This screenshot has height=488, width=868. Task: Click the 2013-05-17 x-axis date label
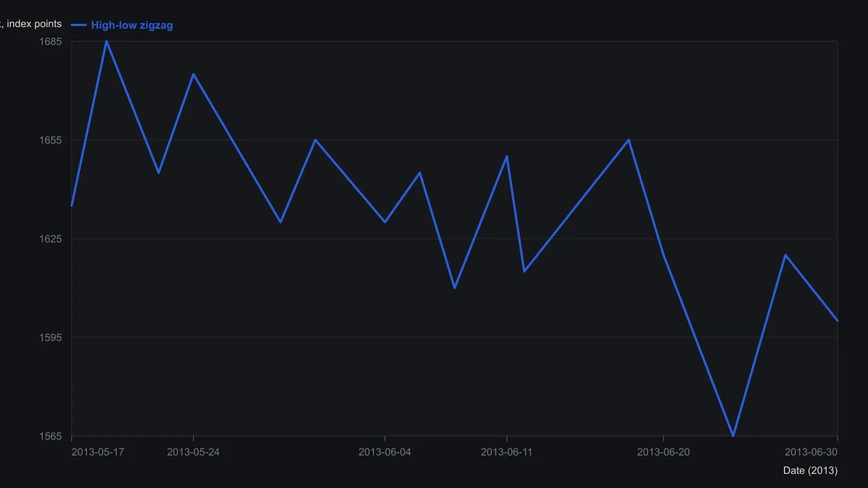click(98, 452)
